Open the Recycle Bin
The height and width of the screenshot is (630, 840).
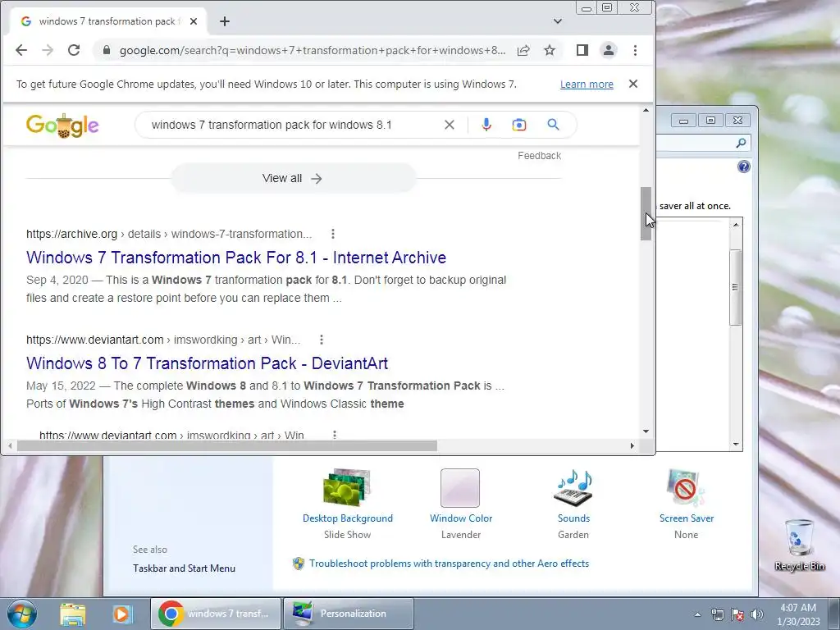point(799,545)
